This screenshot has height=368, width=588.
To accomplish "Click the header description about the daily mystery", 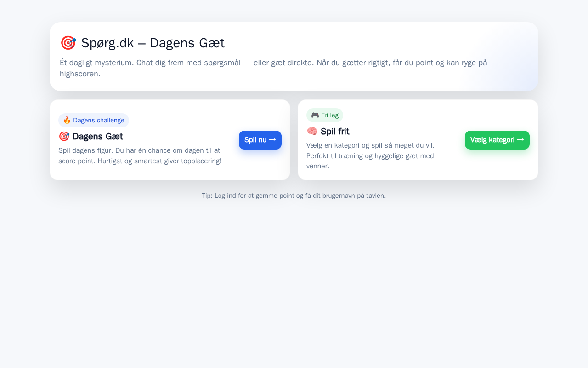I will tap(273, 68).
